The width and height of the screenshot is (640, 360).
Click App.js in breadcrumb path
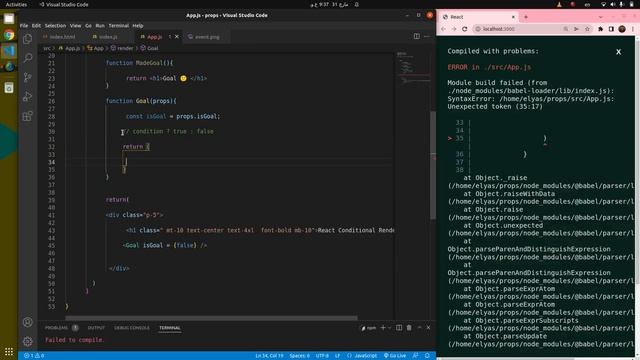tap(69, 48)
